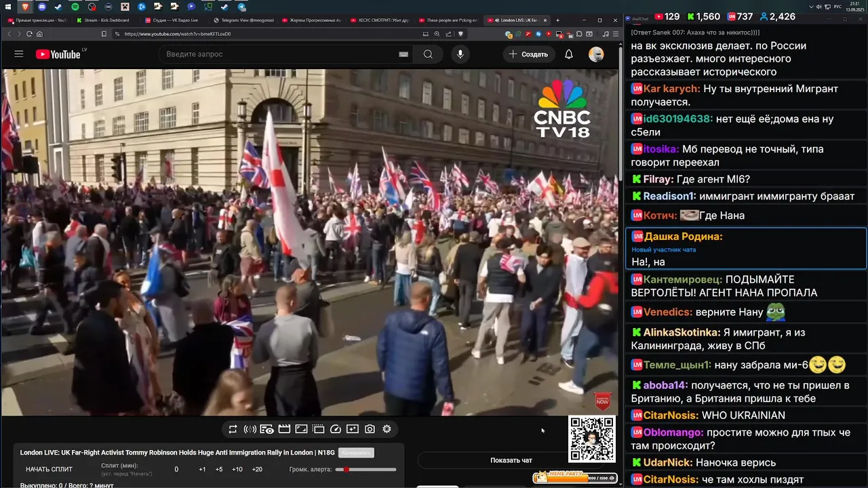Click the share icon in the address bar
Image resolution: width=868 pixels, height=488 pixels.
coord(448,34)
